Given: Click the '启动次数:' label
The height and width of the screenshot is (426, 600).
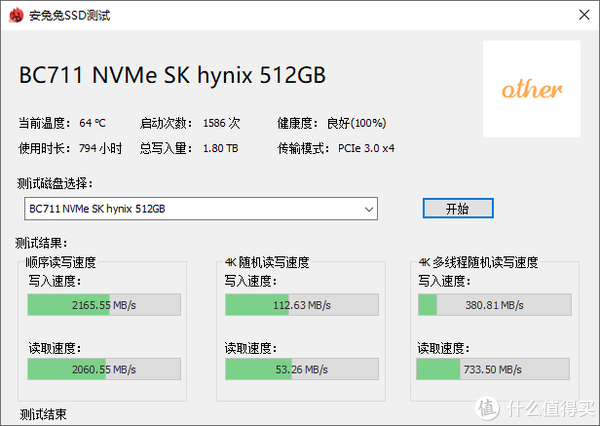Looking at the screenshot, I should [x=166, y=123].
